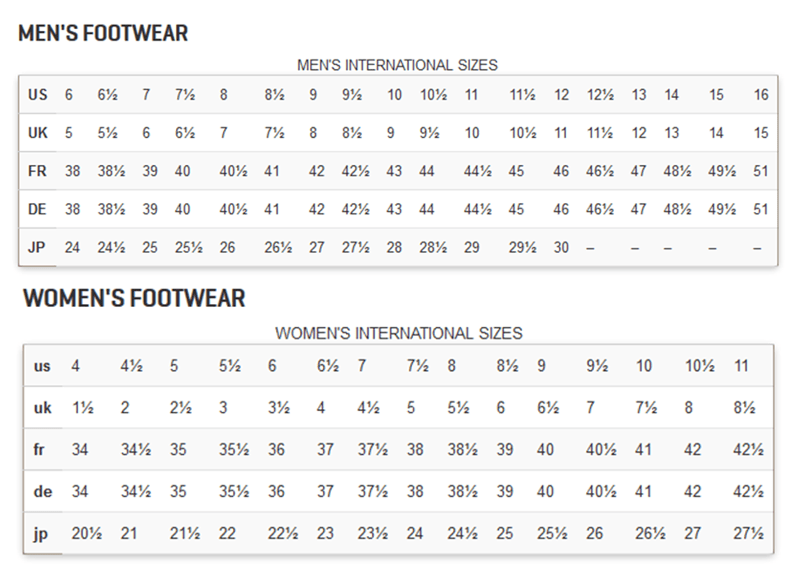Viewport: 806px width, 578px height.
Task: Select 37½ in women's de row
Action: point(371,492)
